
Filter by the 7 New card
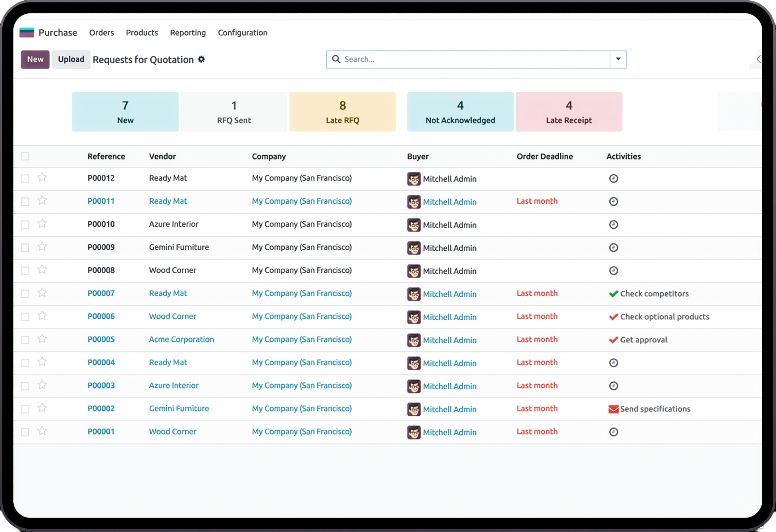[x=125, y=112]
